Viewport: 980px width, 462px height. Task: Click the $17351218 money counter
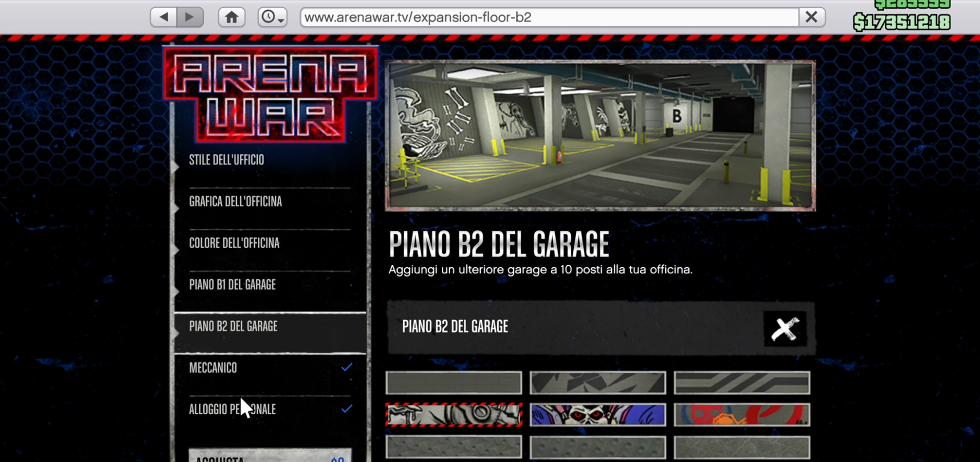[x=902, y=22]
